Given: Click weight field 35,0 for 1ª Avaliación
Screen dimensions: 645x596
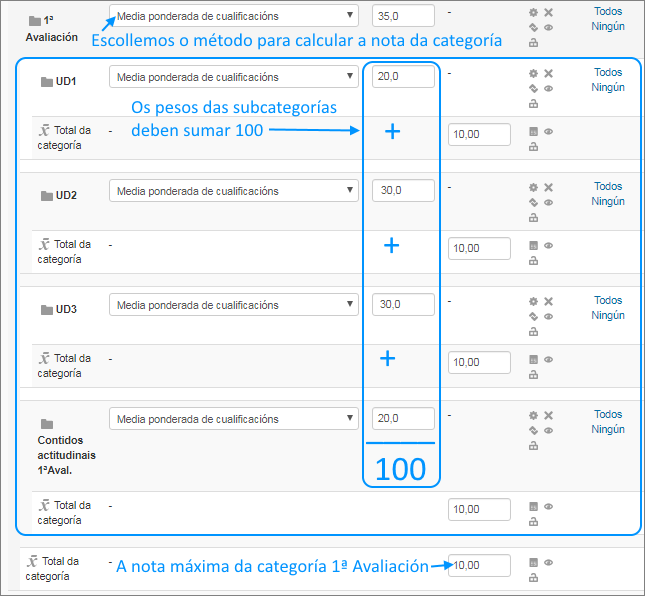Looking at the screenshot, I should [403, 16].
